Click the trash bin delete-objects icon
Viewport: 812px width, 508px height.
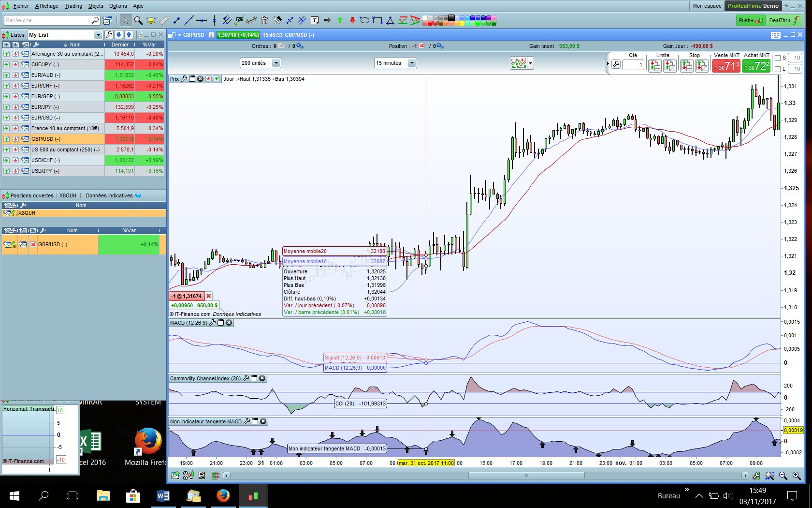pos(264,20)
